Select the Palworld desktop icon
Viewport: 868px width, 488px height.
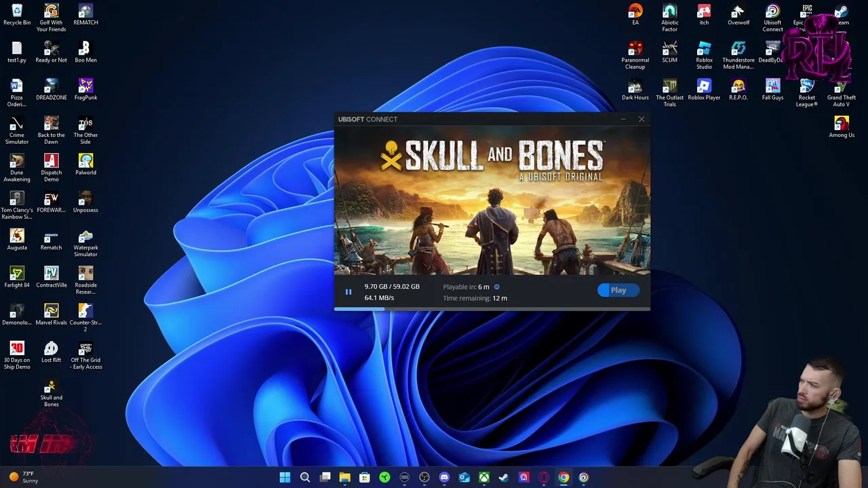(85, 165)
